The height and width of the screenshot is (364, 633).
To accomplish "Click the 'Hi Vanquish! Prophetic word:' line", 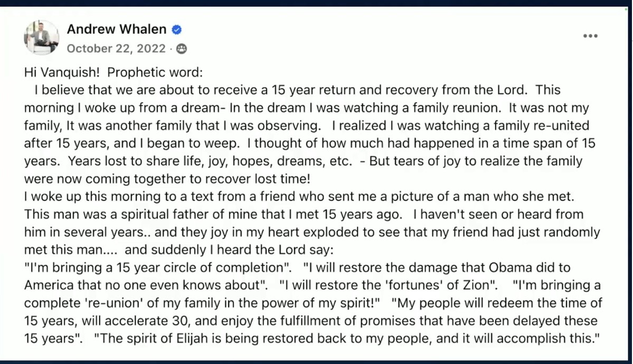I will 114,72.
